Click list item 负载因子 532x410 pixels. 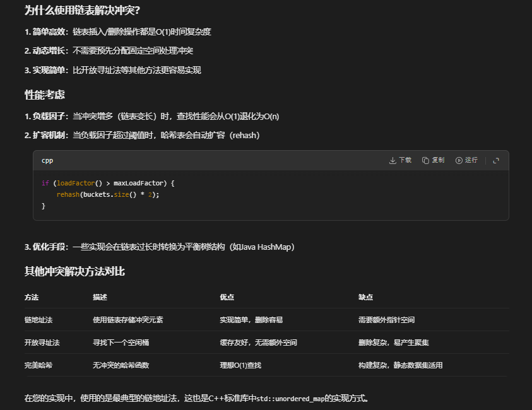point(151,116)
